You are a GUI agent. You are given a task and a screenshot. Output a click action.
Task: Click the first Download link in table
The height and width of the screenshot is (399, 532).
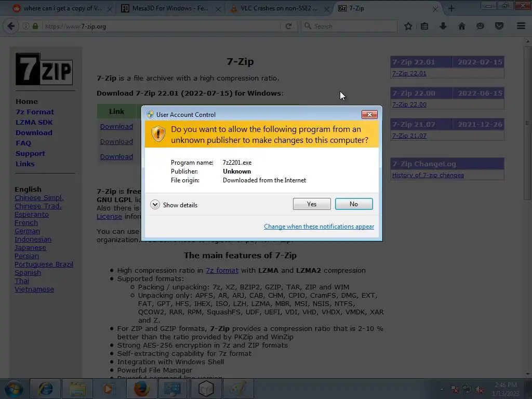pos(116,127)
